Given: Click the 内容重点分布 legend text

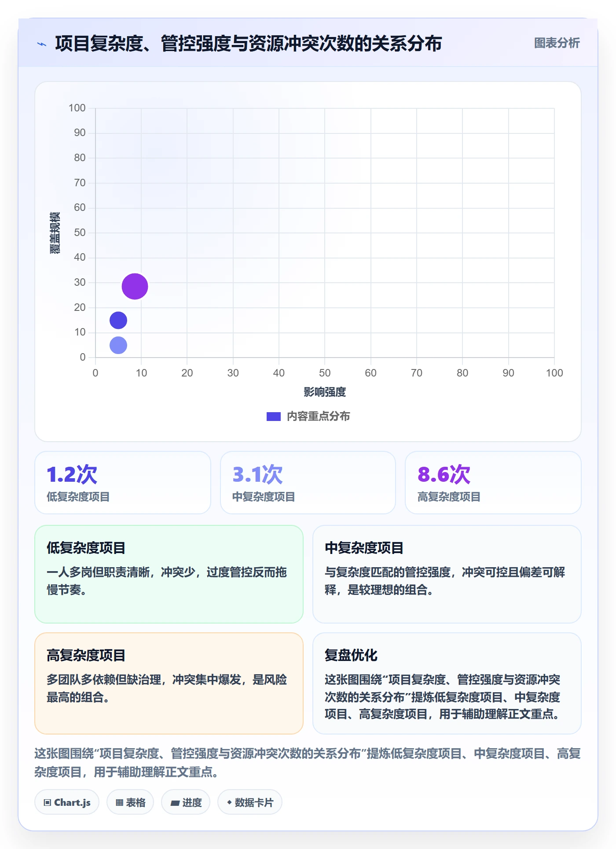Looking at the screenshot, I should point(318,417).
